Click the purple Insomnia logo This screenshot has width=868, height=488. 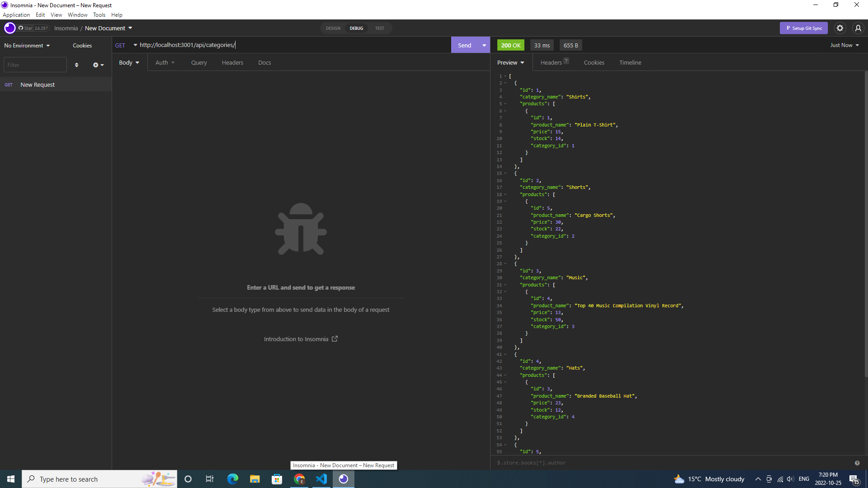point(9,28)
